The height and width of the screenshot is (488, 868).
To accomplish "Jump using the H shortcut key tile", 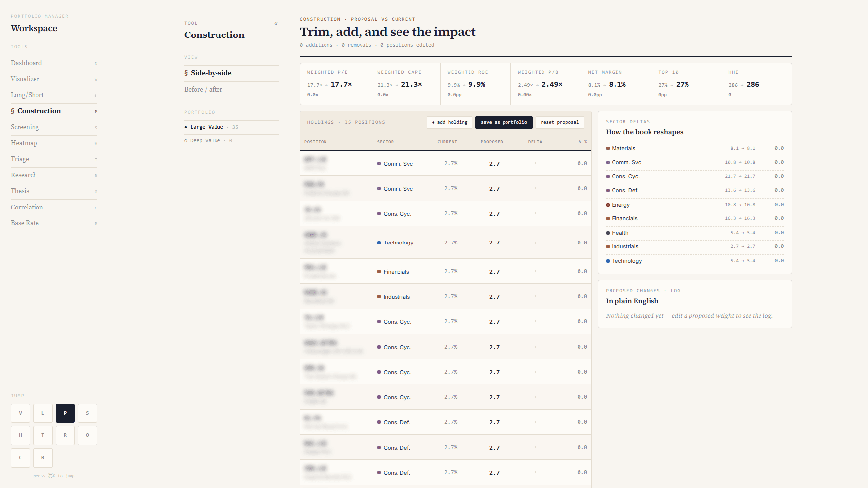I will click(x=20, y=435).
